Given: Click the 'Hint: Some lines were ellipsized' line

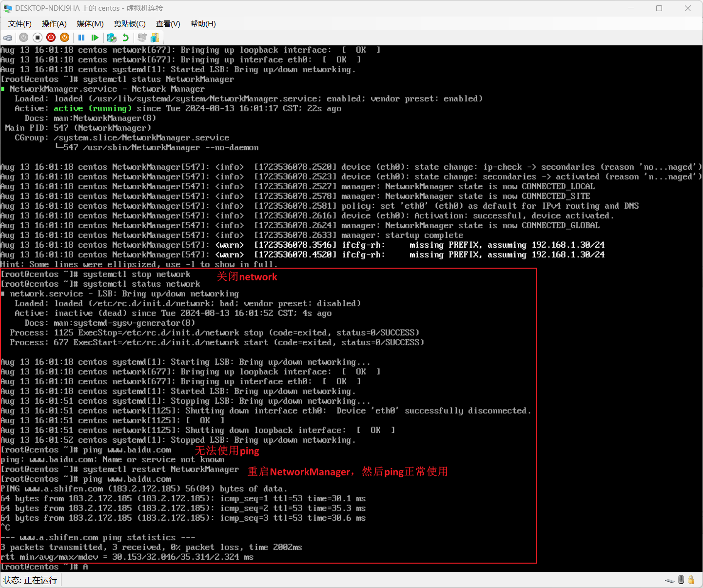Looking at the screenshot, I should (x=139, y=264).
